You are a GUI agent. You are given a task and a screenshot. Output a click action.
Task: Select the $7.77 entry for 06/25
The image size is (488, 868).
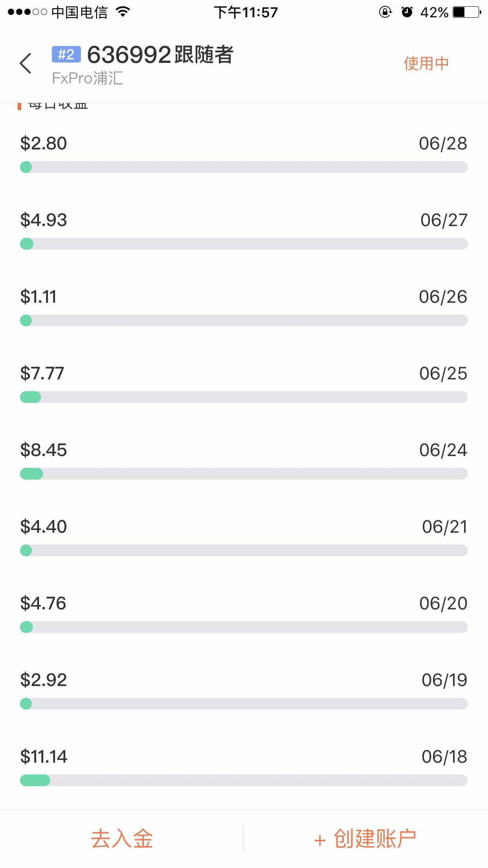(x=244, y=384)
